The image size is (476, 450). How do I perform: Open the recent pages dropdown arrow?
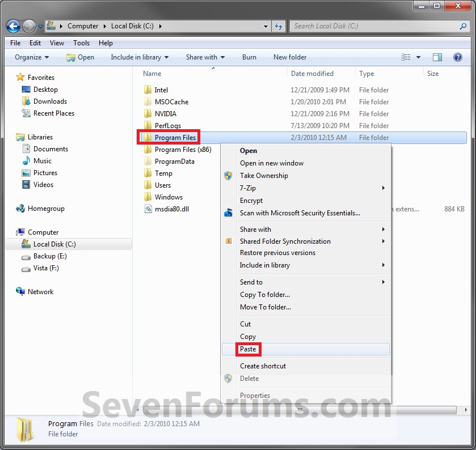tap(40, 27)
